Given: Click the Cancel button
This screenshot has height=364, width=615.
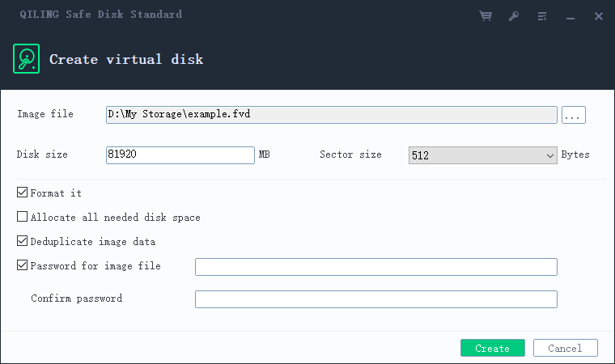Looking at the screenshot, I should 565,348.
